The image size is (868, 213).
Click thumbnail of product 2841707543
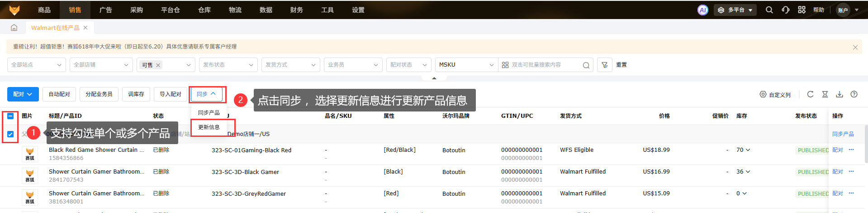click(x=30, y=176)
